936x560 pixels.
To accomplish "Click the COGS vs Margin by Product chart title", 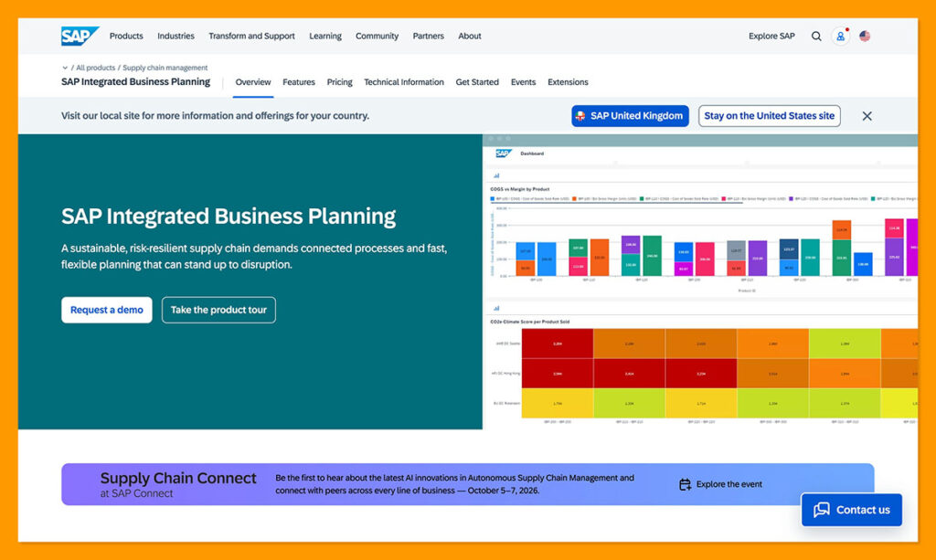I will click(519, 189).
